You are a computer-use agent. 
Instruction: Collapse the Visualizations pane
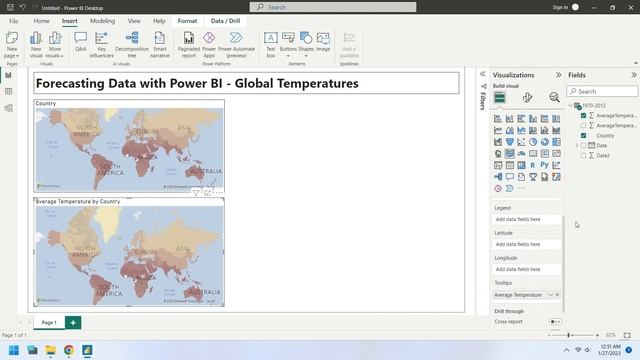[x=558, y=75]
